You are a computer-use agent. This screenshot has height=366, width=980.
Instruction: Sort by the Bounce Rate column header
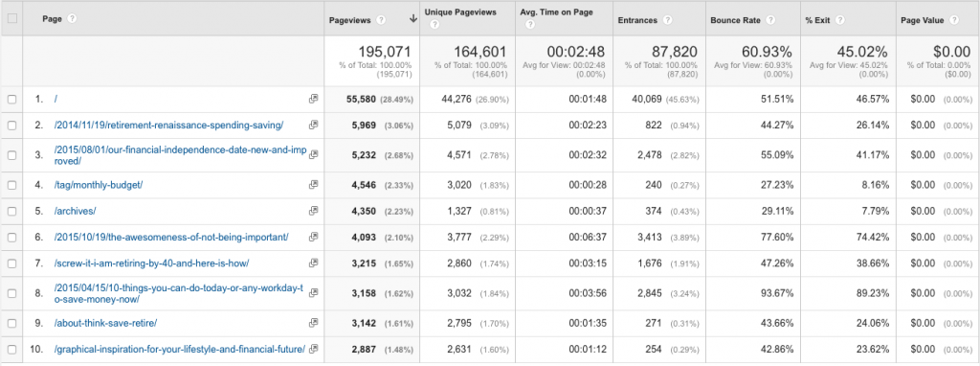pos(736,20)
